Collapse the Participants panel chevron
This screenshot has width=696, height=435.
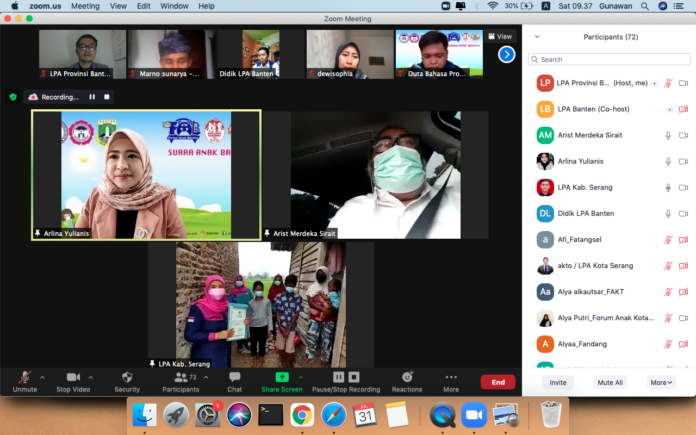(536, 36)
